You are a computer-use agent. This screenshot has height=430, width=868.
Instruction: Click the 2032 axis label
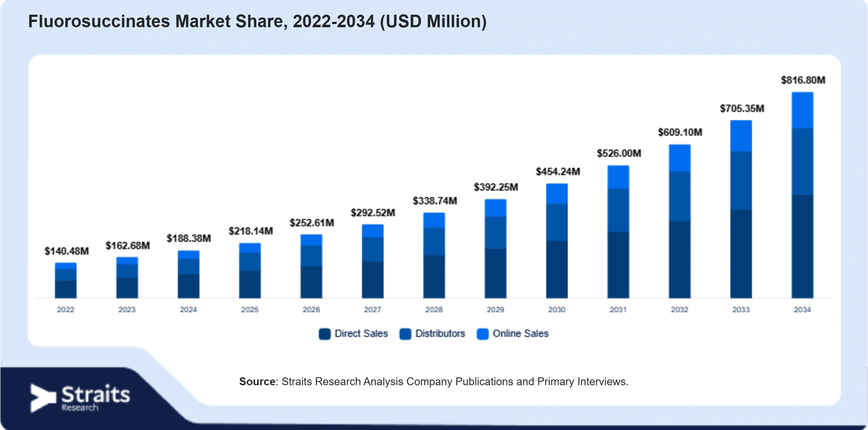point(679,310)
